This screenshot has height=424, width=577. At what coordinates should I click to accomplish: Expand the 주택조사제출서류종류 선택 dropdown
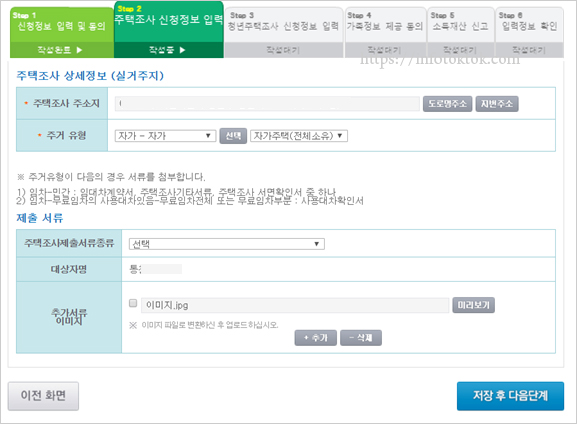tap(227, 244)
